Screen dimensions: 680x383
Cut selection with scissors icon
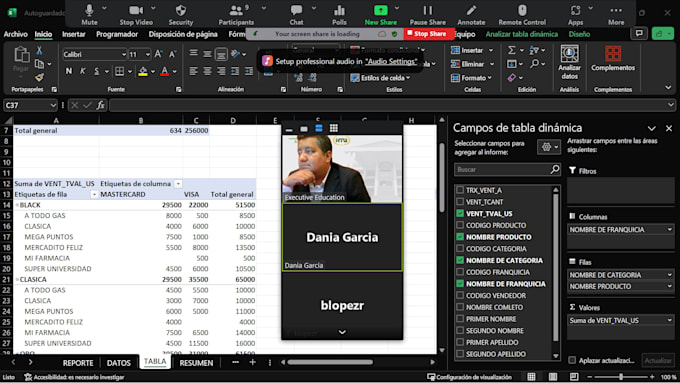(39, 51)
